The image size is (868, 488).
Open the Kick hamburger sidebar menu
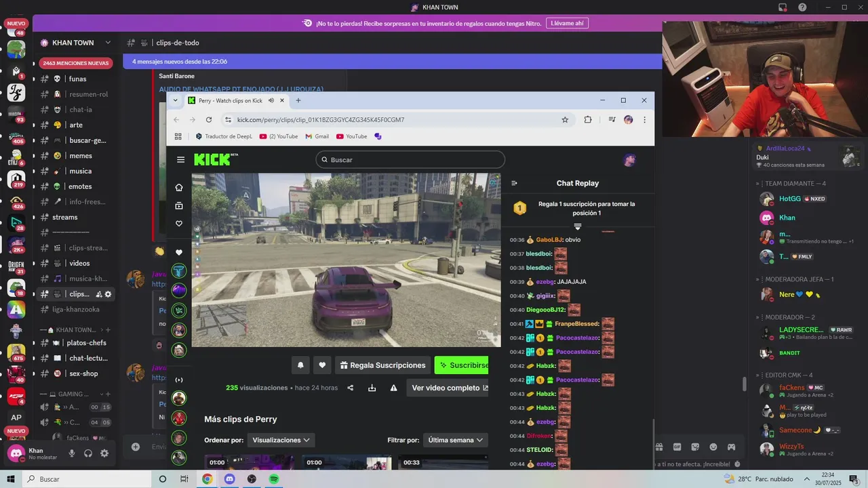[180, 160]
